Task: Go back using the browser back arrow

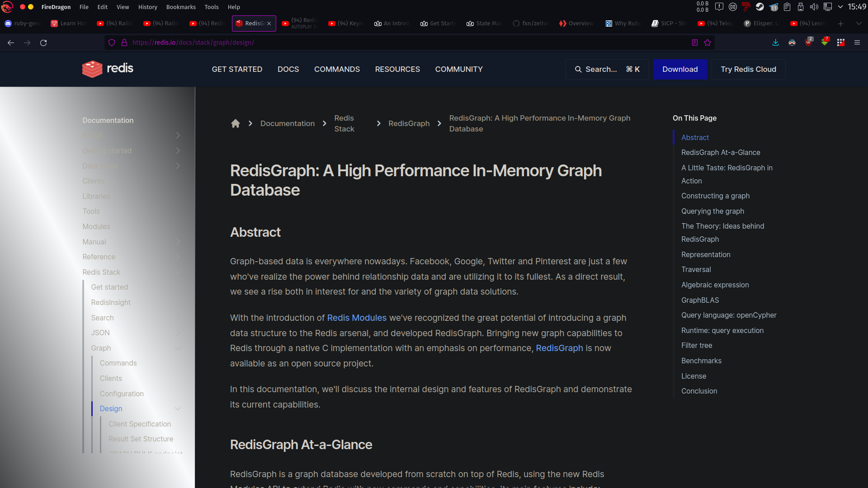Action: 11,42
